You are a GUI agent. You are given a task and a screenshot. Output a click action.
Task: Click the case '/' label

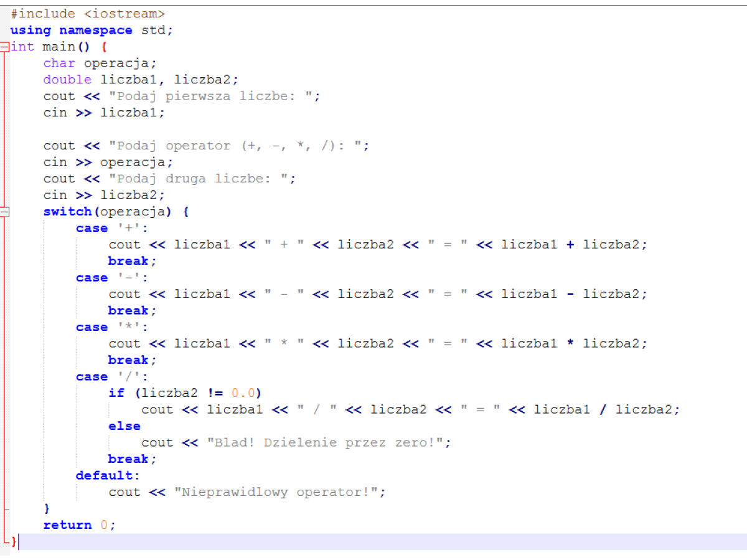[x=108, y=376]
